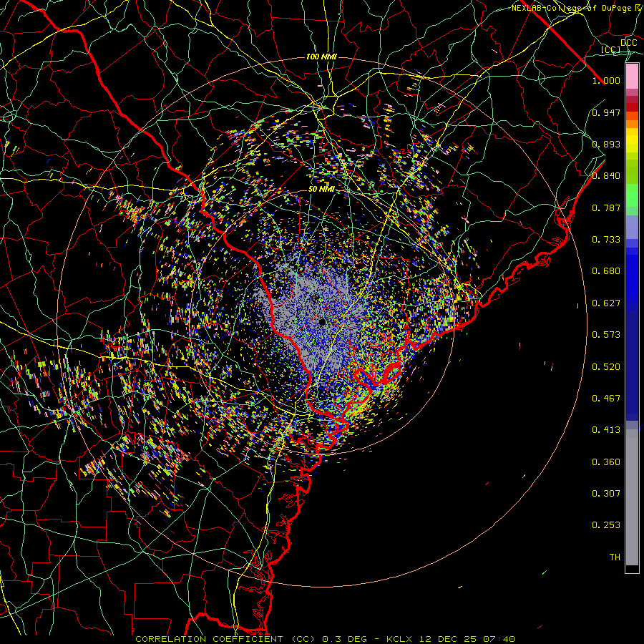Pick the gray band on the color bar
644x644 pixels.
point(632,497)
